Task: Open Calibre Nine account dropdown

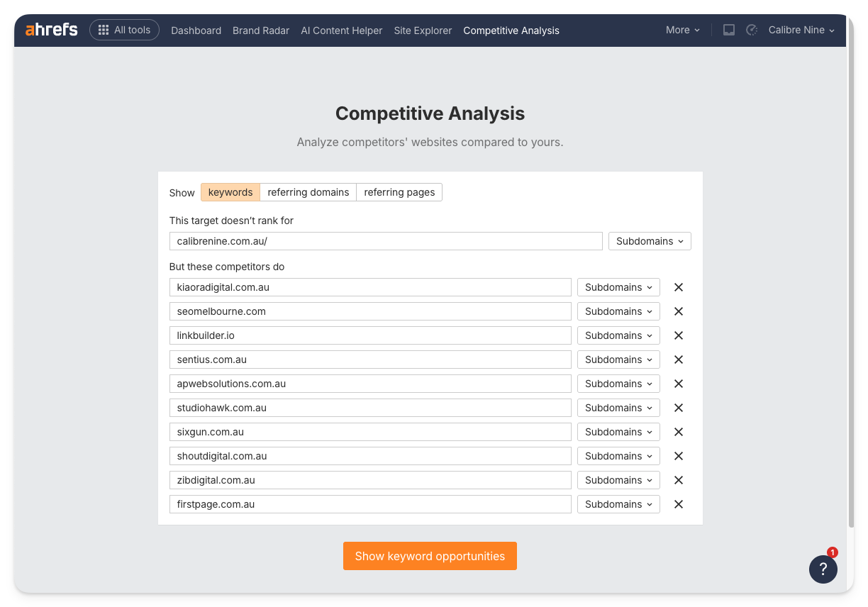Action: 801,30
